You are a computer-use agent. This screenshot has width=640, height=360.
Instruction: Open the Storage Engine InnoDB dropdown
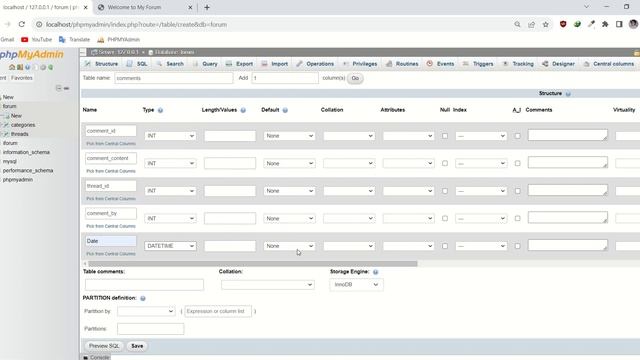click(x=356, y=284)
